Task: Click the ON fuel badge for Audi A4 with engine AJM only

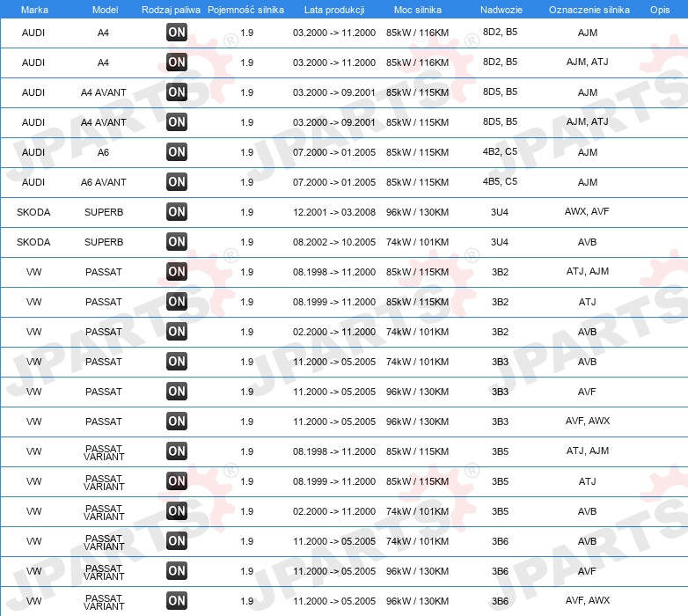Action: pos(177,33)
